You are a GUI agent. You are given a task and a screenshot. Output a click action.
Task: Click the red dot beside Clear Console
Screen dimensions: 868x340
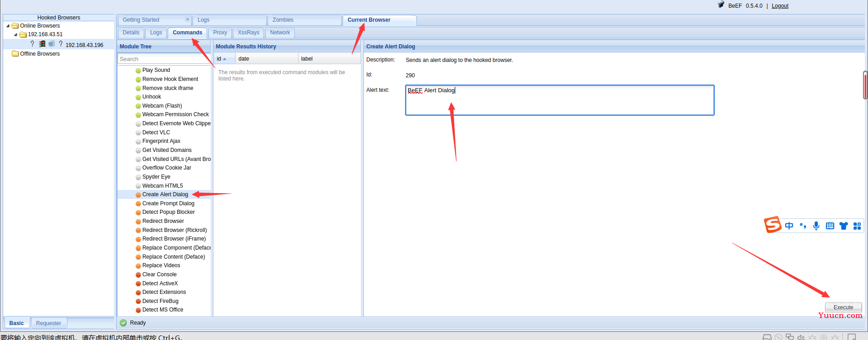point(138,275)
